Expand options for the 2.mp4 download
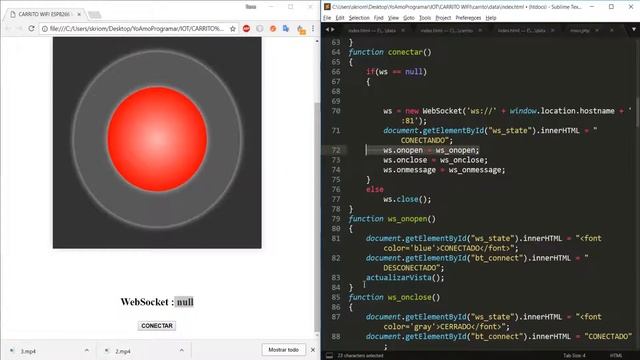The width and height of the screenshot is (640, 360). 182,350
